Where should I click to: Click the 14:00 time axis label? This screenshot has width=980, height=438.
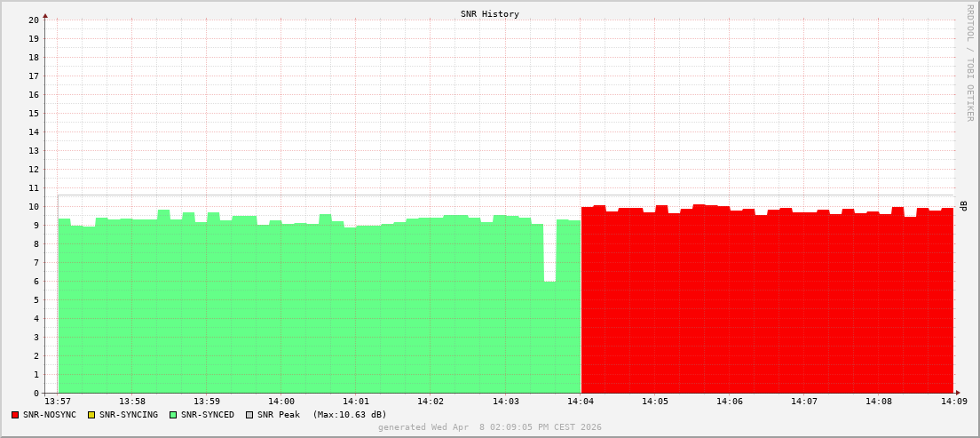click(x=281, y=402)
